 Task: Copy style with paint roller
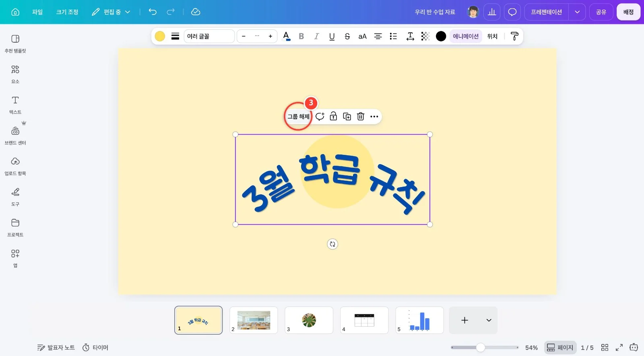pyautogui.click(x=514, y=36)
